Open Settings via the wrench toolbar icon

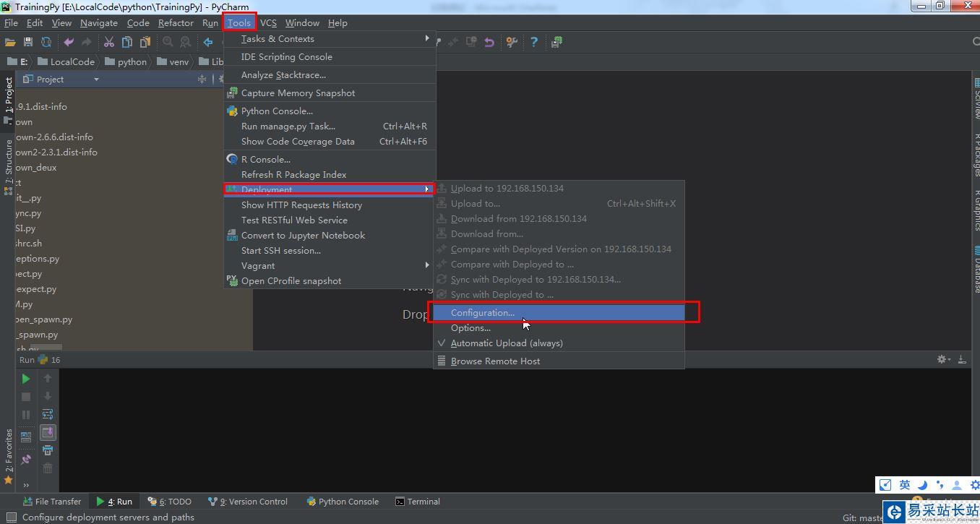click(x=512, y=42)
